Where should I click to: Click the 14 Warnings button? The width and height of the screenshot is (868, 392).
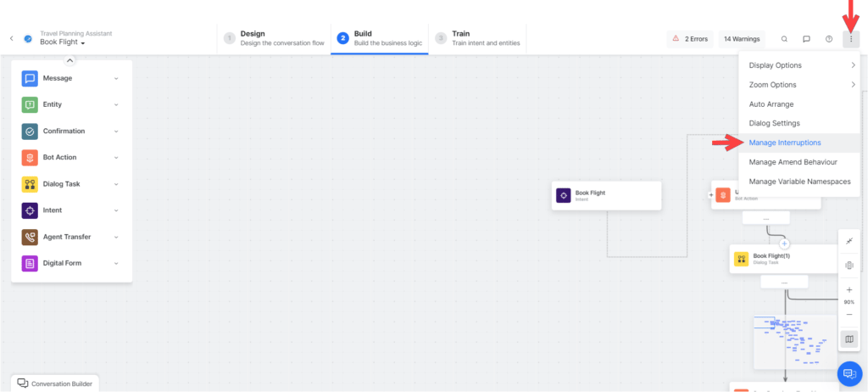(742, 39)
